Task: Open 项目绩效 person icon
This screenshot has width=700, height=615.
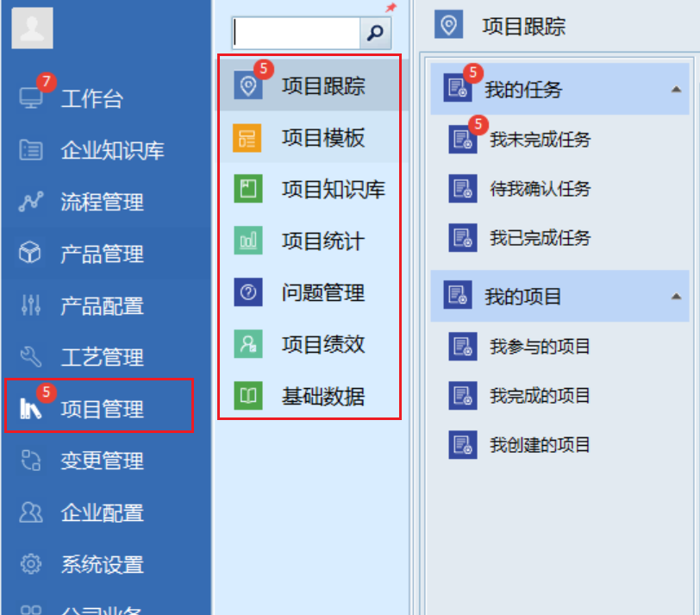Action: pos(247,344)
